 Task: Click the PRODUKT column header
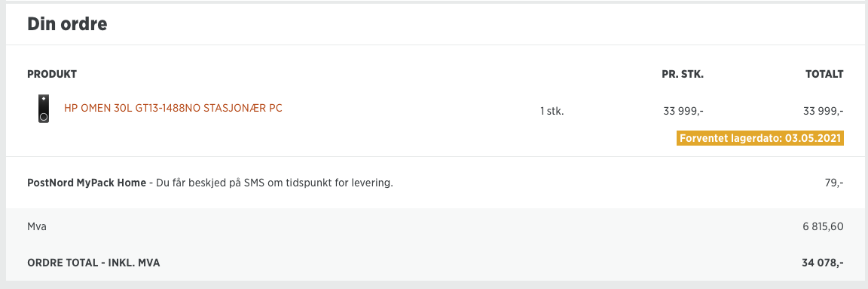pos(52,75)
